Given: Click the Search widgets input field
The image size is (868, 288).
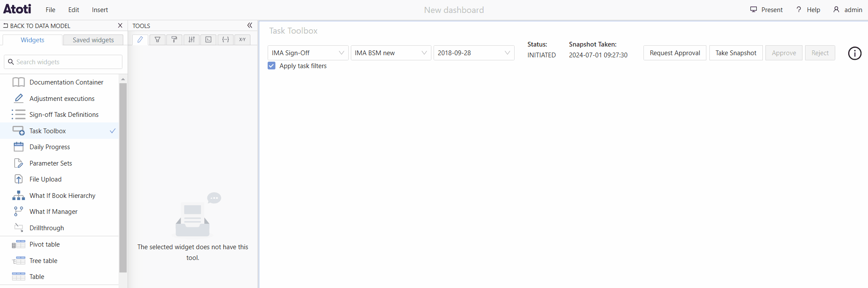Looking at the screenshot, I should (x=64, y=62).
